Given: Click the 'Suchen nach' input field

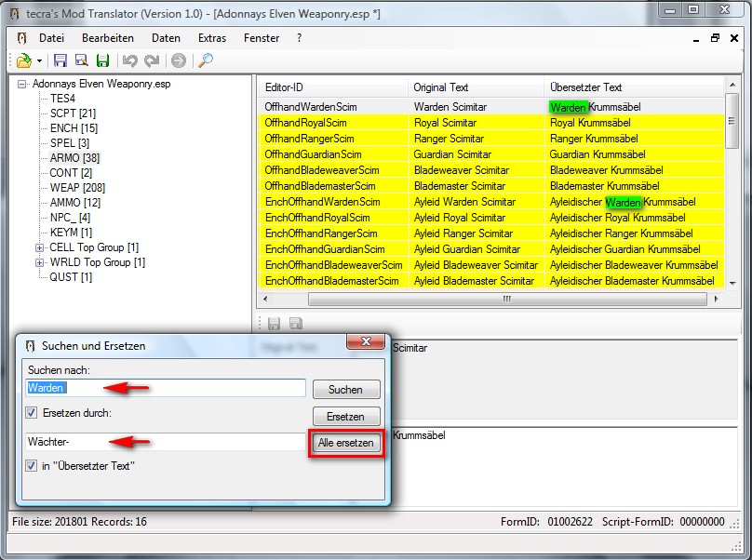Looking at the screenshot, I should (x=166, y=387).
